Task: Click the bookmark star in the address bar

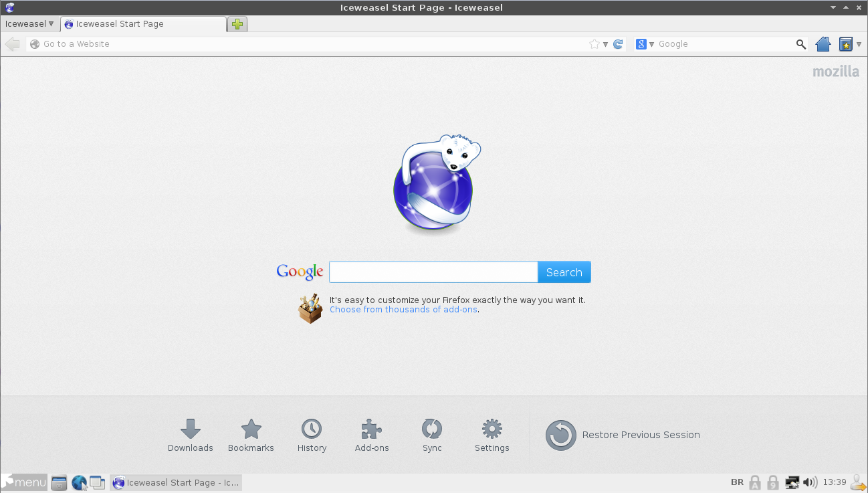Action: click(594, 44)
